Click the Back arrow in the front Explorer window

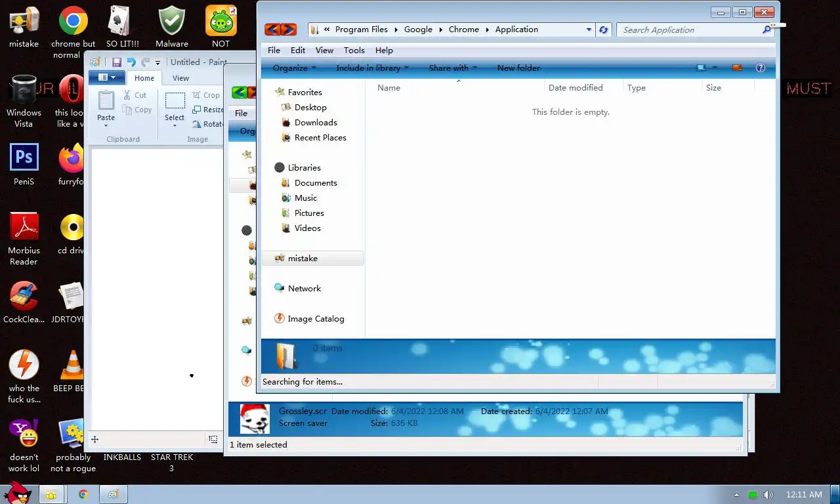(272, 30)
